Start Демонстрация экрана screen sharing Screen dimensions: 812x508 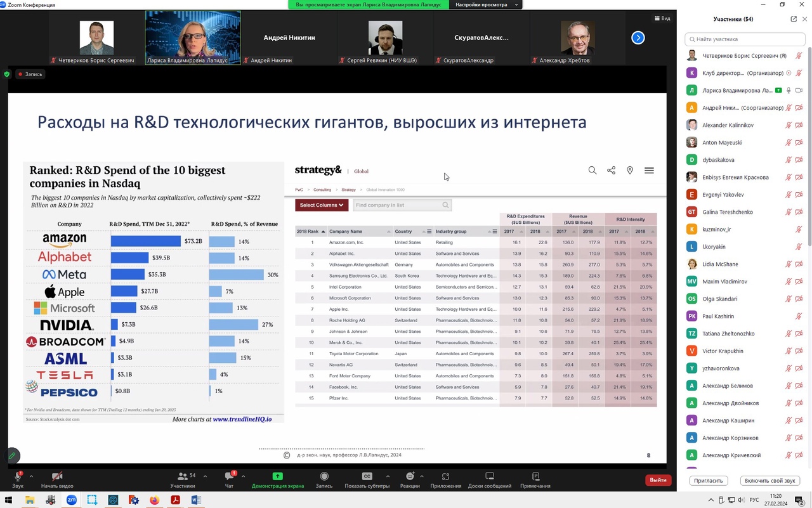[x=278, y=479]
